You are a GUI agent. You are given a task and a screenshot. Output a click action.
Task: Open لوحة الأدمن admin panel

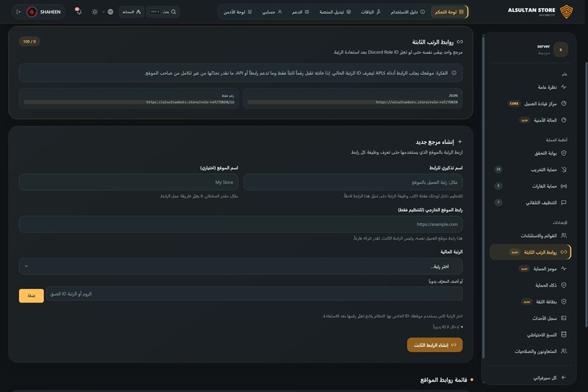coord(238,12)
